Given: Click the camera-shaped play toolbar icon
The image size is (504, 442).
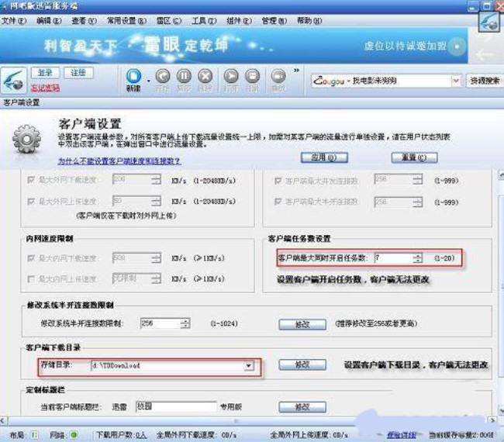Looking at the screenshot, I should (x=278, y=77).
